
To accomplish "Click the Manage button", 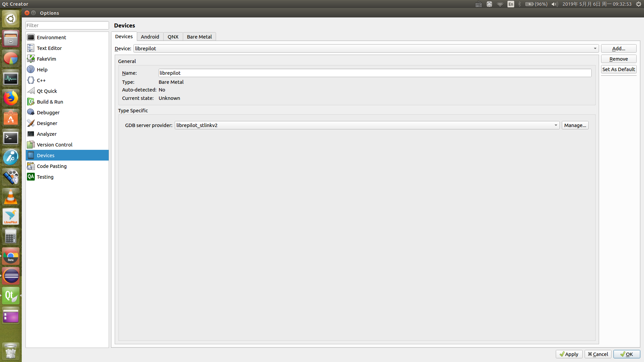I will coord(575,125).
